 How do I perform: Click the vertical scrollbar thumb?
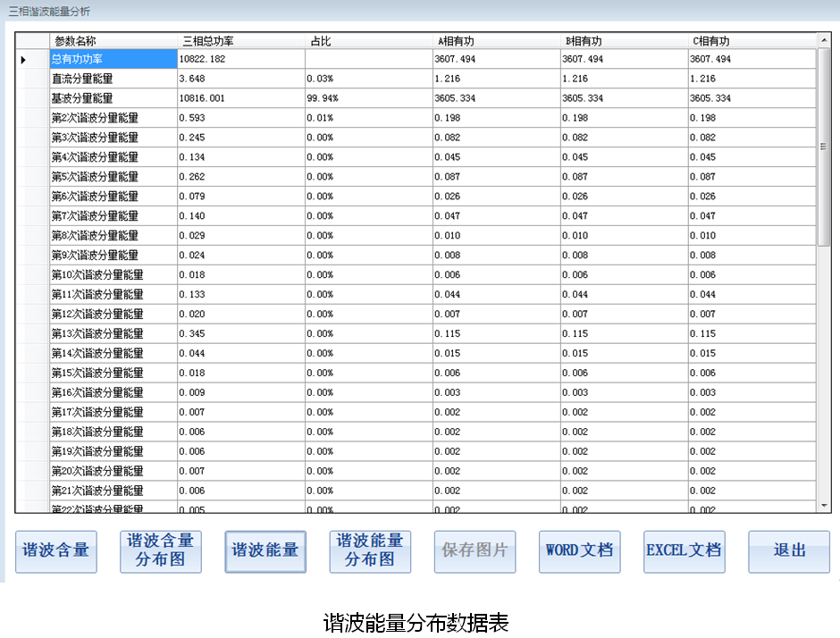click(x=824, y=147)
